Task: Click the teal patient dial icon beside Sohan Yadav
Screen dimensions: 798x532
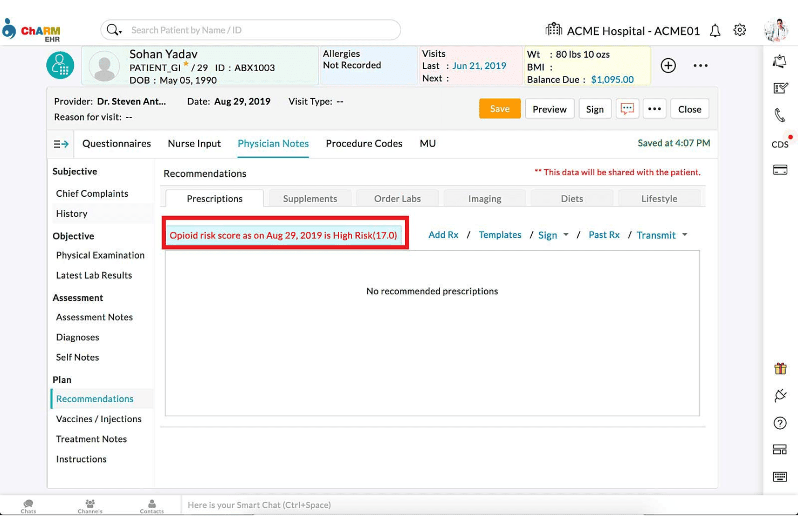Action: 60,66
